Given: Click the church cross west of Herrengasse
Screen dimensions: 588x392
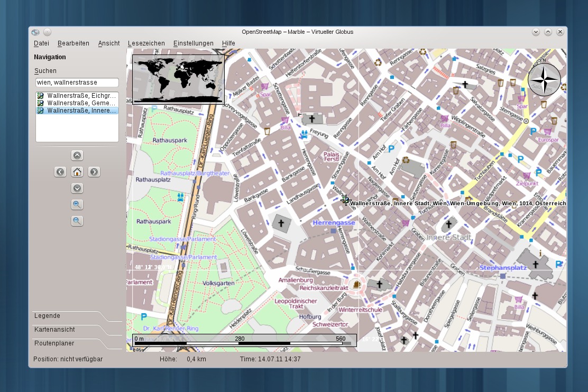Looking at the screenshot, I should (x=281, y=223).
